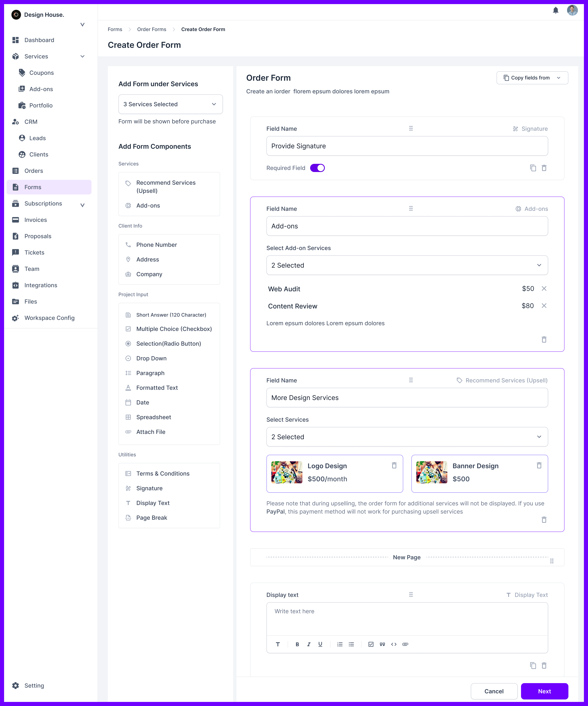Screen dimensions: 588x706
Task: Click the blockquote icon in the editor toolbar
Action: coord(382,644)
